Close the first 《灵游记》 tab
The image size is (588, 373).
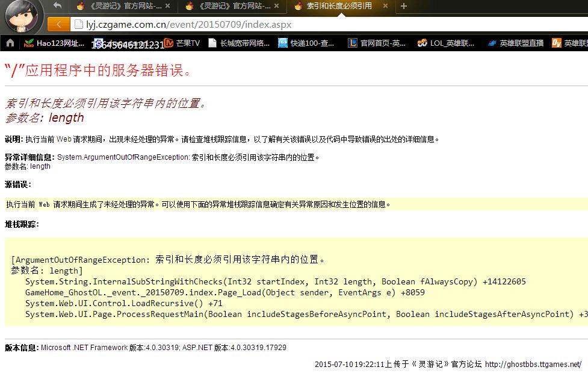click(x=167, y=6)
